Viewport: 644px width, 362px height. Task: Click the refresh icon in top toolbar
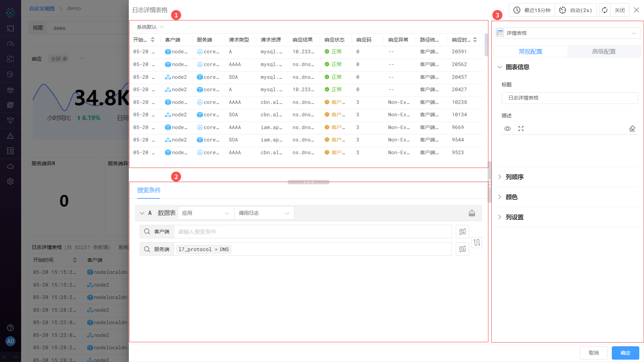pos(605,10)
